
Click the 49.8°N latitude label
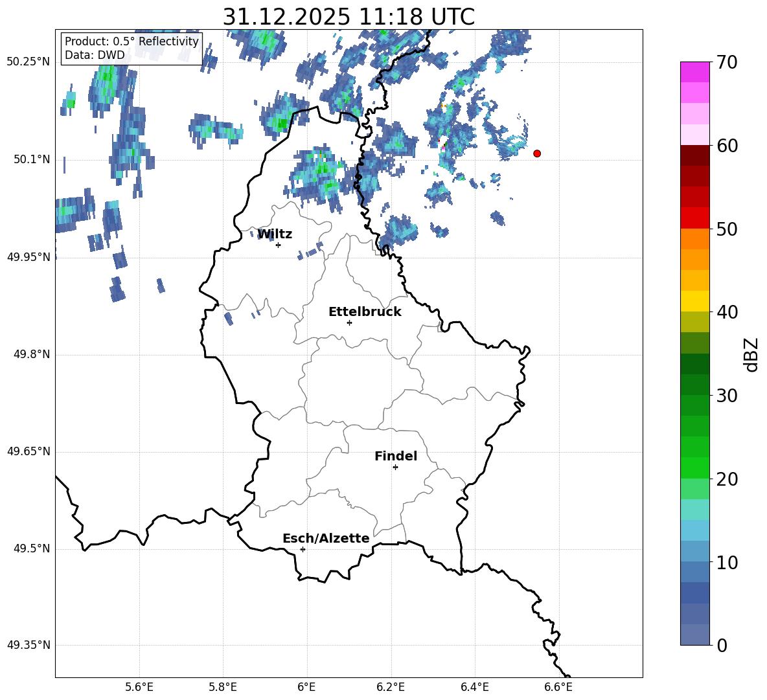(32, 354)
